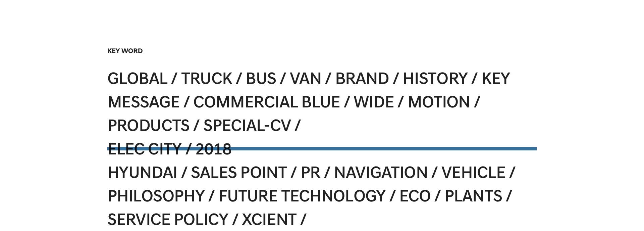Open the PRODUCTS keyword
The image size is (644, 231).
[149, 126]
